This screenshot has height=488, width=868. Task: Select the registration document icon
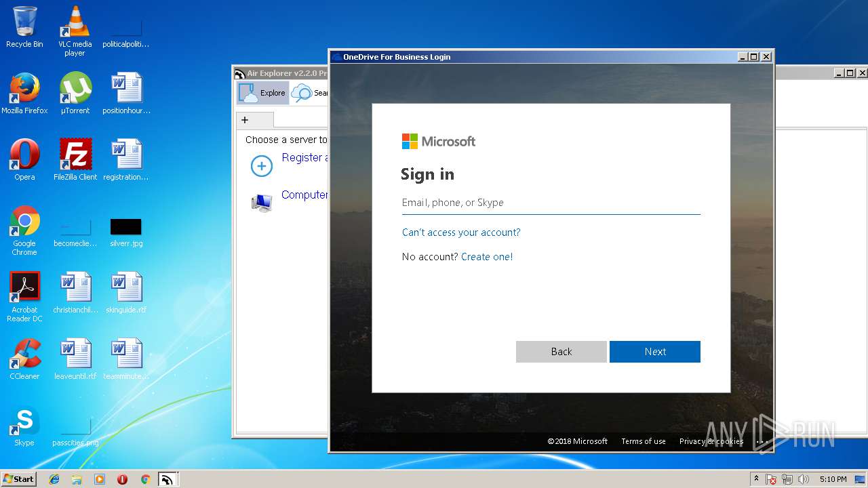tap(126, 160)
